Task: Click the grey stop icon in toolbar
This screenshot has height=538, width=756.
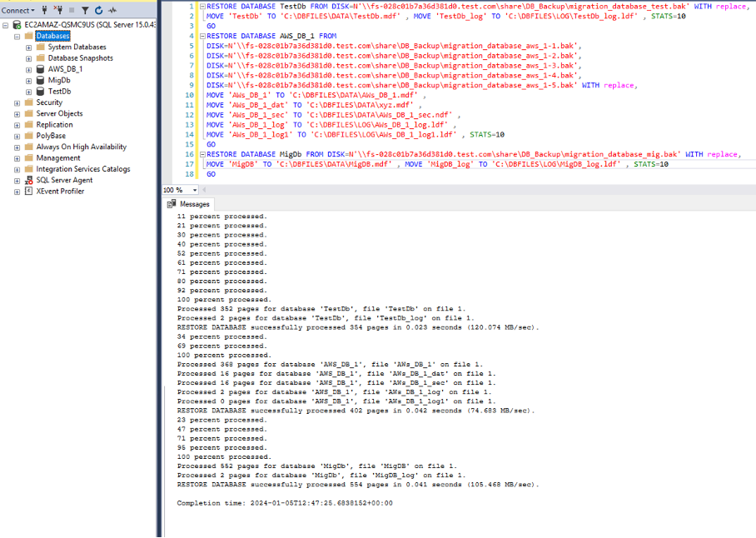Action: [72, 10]
